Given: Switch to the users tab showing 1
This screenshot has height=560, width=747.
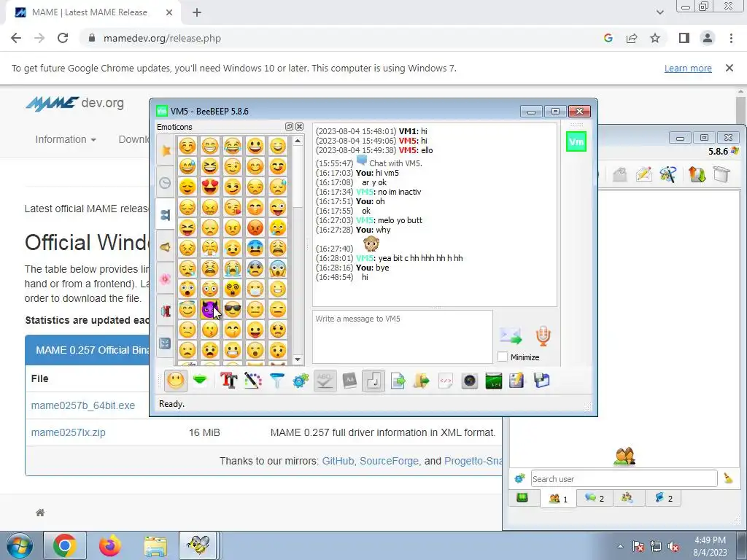Looking at the screenshot, I should click(x=558, y=499).
